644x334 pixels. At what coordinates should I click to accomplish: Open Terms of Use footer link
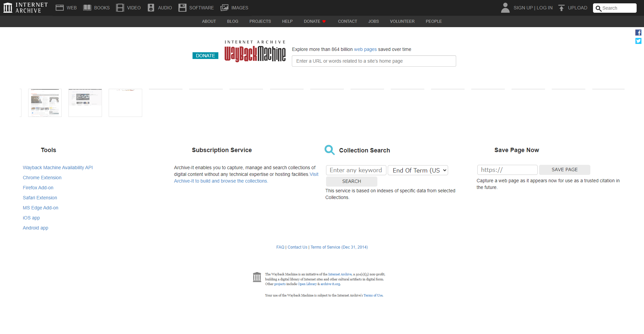pyautogui.click(x=373, y=295)
